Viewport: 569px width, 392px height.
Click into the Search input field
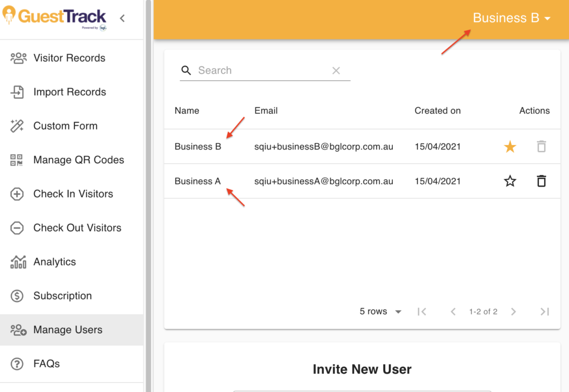[x=261, y=71]
